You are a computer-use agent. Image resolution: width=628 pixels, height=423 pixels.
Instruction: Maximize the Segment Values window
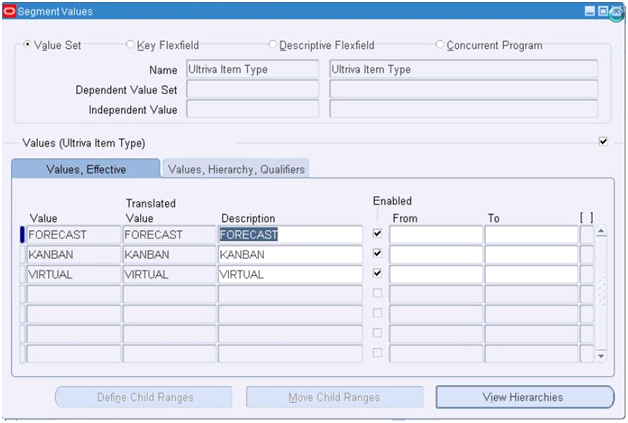click(602, 11)
